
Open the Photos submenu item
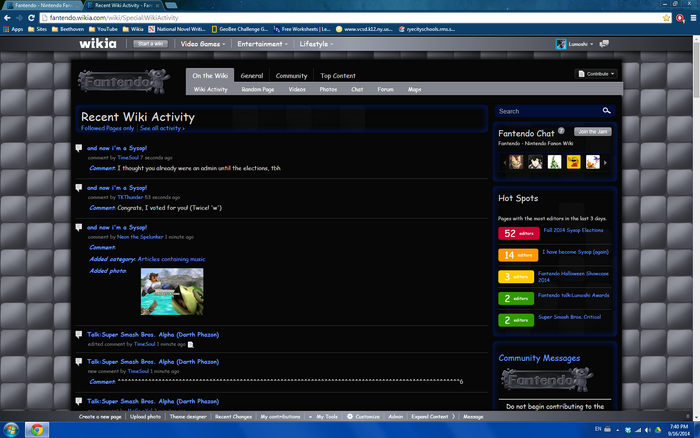tap(328, 89)
